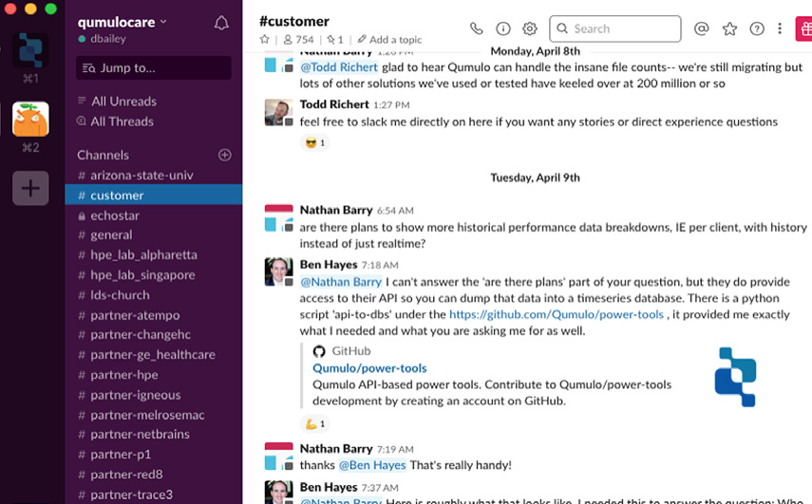Open Ben Hayes's name at 7:37 AM

coord(329,487)
